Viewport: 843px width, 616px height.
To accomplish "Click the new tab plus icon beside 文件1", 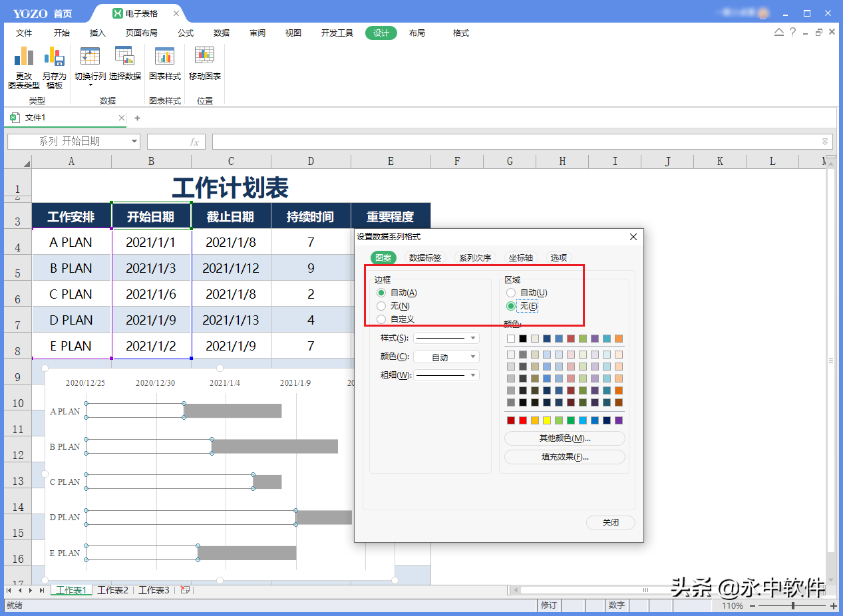I will 138,118.
